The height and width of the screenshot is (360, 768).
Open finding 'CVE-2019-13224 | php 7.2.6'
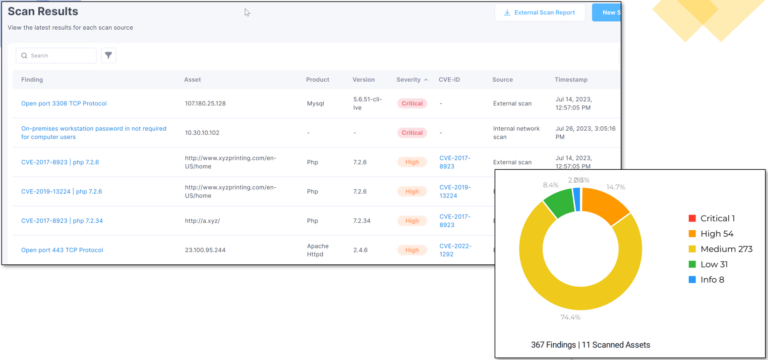[x=62, y=192]
